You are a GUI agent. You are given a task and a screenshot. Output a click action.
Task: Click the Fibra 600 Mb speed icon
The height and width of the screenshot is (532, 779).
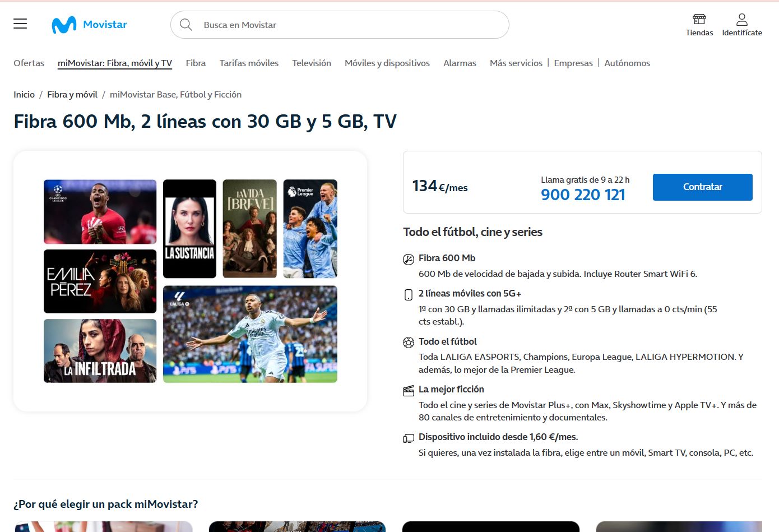tap(409, 259)
